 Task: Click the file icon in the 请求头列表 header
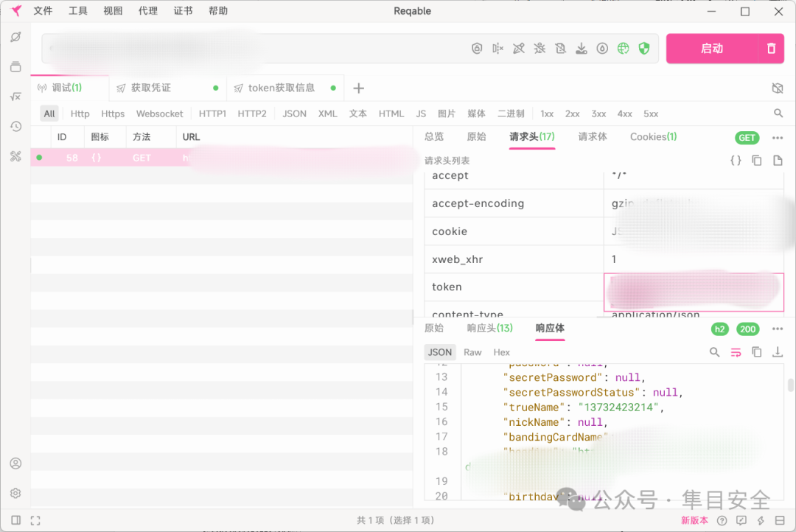click(x=778, y=161)
